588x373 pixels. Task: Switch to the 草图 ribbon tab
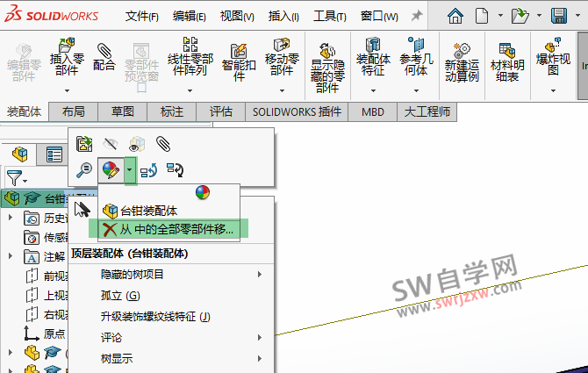[123, 111]
